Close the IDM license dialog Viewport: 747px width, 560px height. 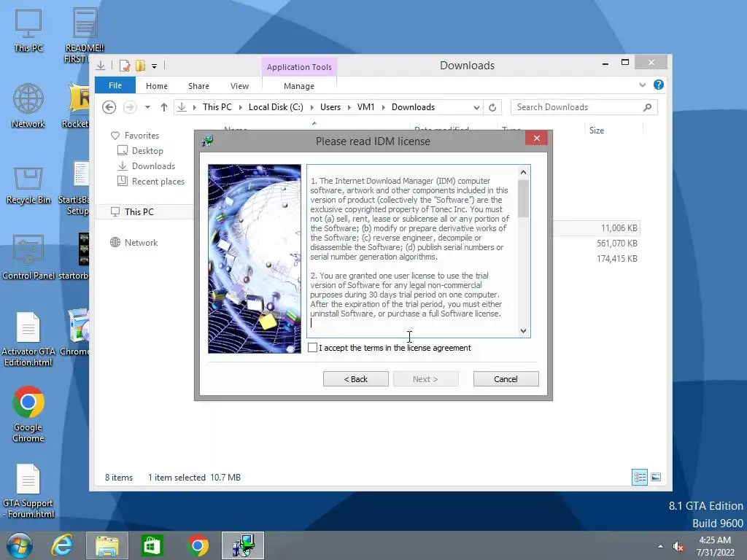pos(536,138)
